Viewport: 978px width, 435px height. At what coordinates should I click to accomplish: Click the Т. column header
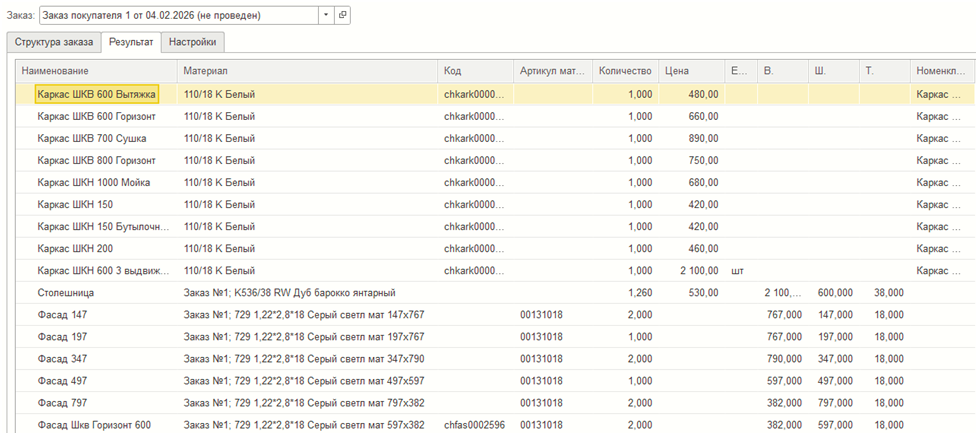click(x=884, y=71)
